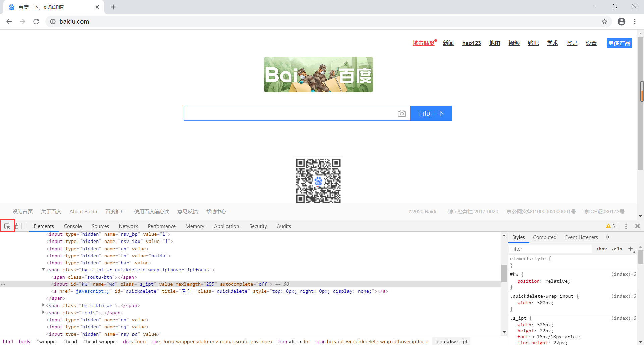
Task: Switch to the Application tab
Action: click(227, 226)
